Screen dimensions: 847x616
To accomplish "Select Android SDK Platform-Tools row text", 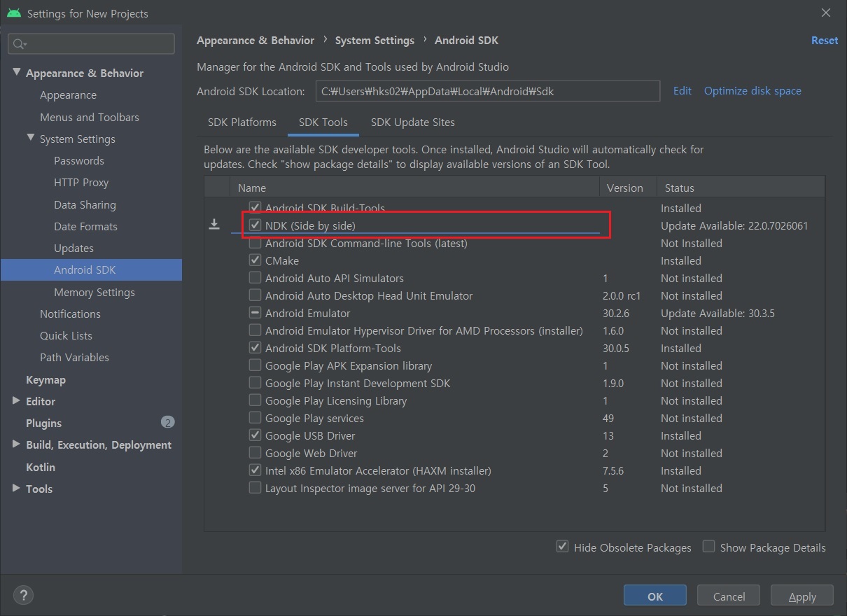I will point(333,348).
